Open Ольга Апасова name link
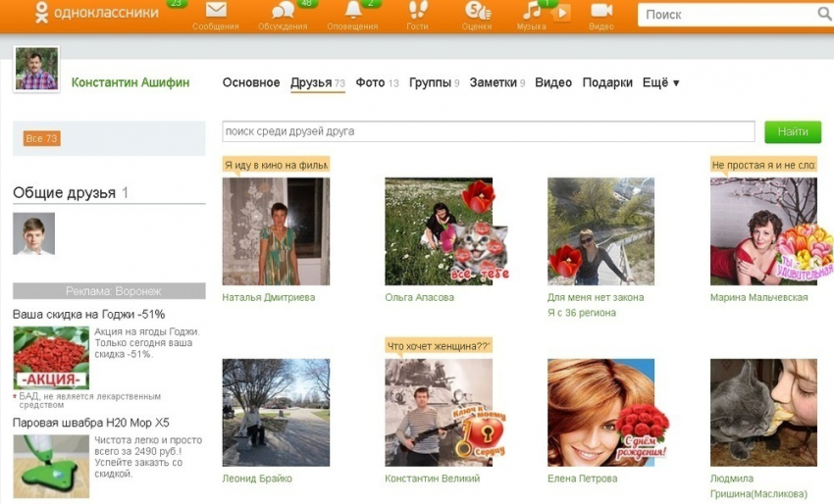The image size is (834, 504). (420, 298)
